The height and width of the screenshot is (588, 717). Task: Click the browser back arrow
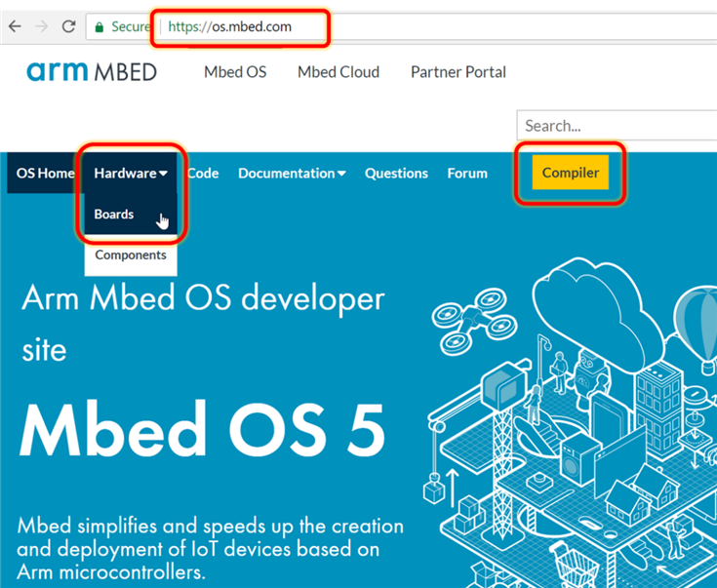(x=15, y=26)
